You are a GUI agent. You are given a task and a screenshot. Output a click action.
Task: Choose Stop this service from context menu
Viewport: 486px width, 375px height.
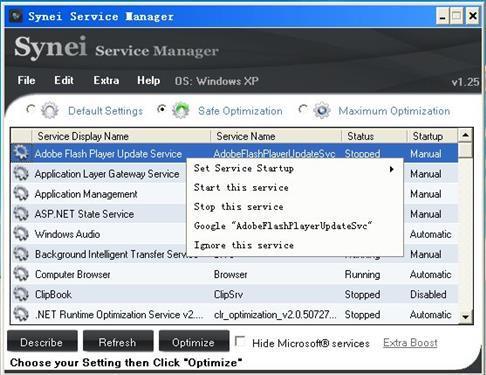click(x=295, y=207)
